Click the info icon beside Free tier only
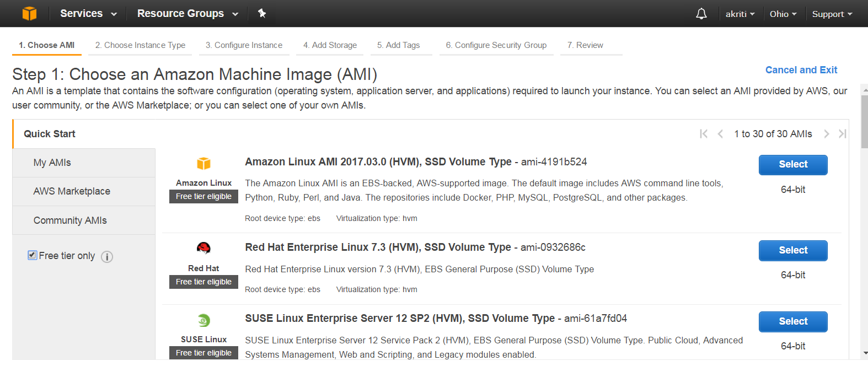The width and height of the screenshot is (868, 377). [107, 257]
